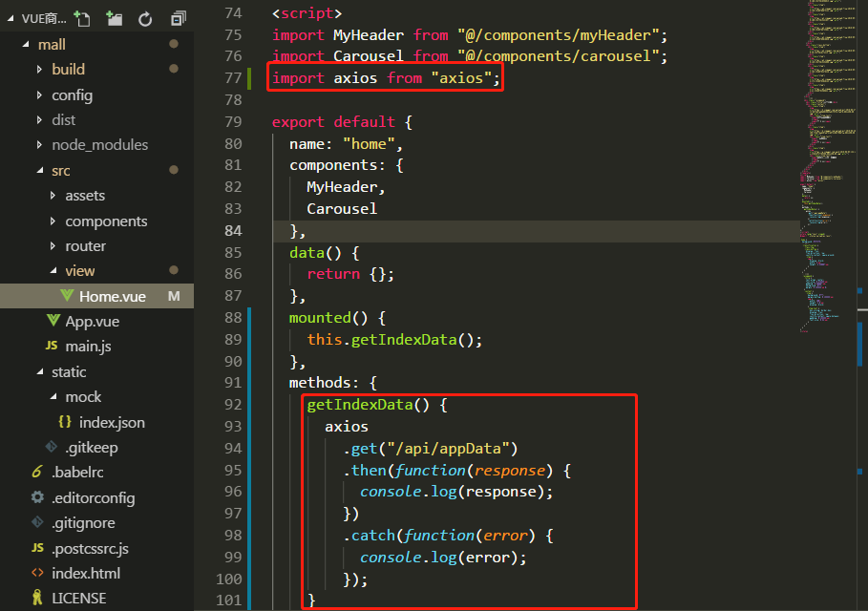Click the 'mounted() {' line
Image resolution: width=868 pixels, height=611 pixels.
tap(337, 318)
